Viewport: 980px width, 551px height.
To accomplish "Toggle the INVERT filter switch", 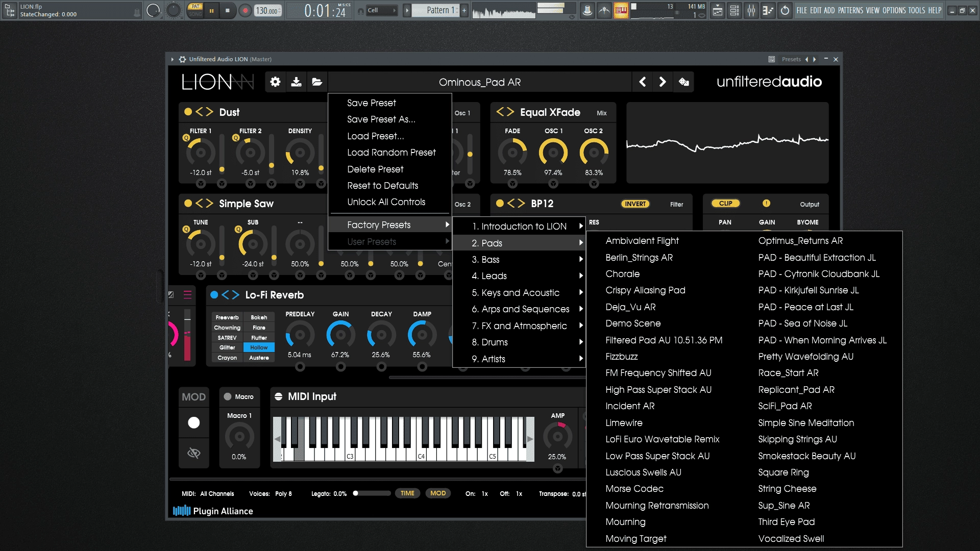I will pyautogui.click(x=635, y=204).
